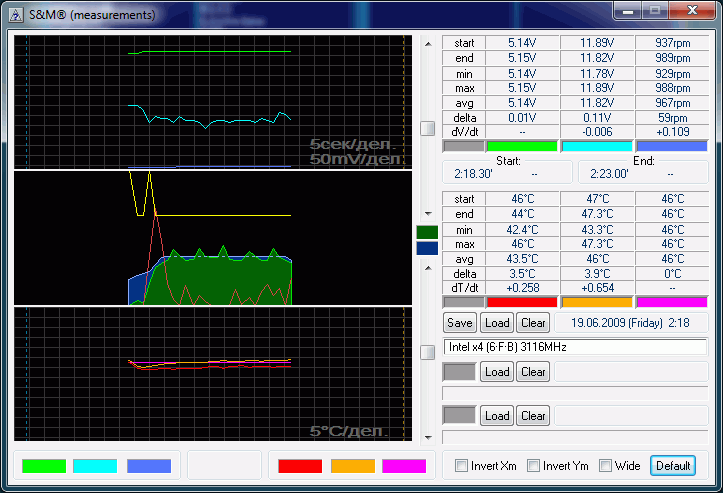Click the delta 3.5°C cell
The image size is (723, 493).
click(x=522, y=273)
